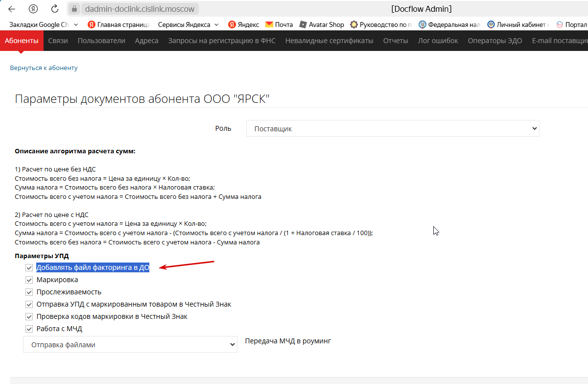Image resolution: width=588 pixels, height=384 pixels.
Task: Open the Роль dropdown showing Поставщик
Action: tap(393, 128)
